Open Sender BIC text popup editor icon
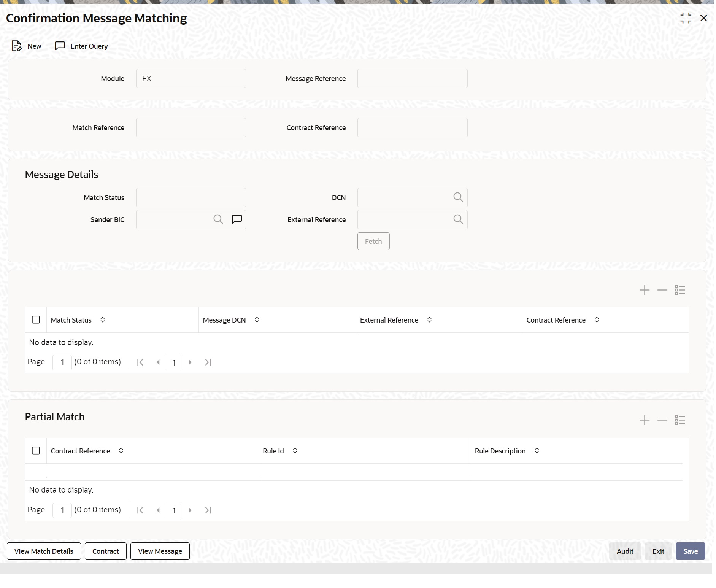716x588 pixels. (x=237, y=219)
